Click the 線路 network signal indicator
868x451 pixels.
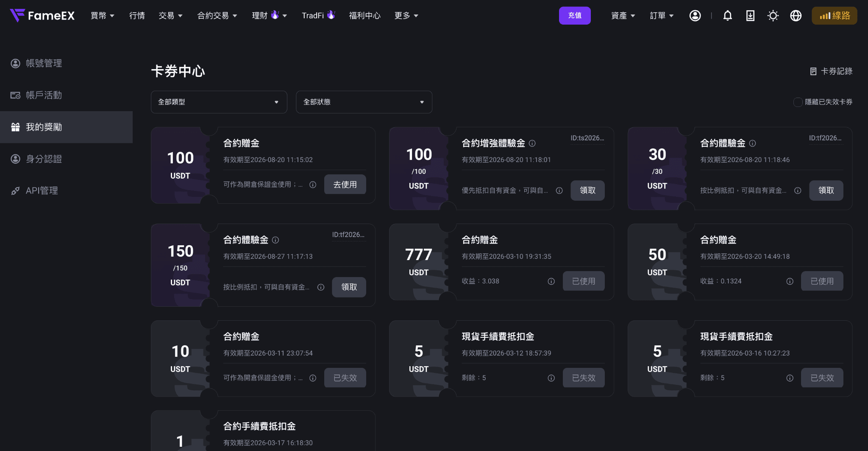[835, 16]
